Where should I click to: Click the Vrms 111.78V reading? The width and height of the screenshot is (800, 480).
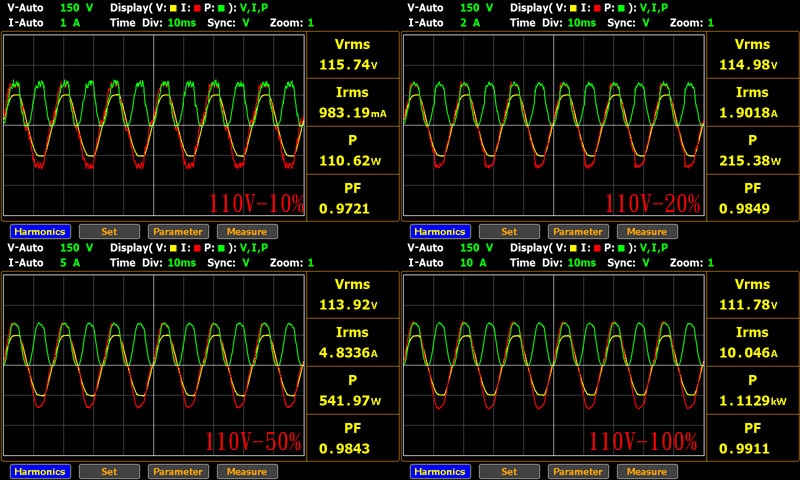(x=753, y=294)
